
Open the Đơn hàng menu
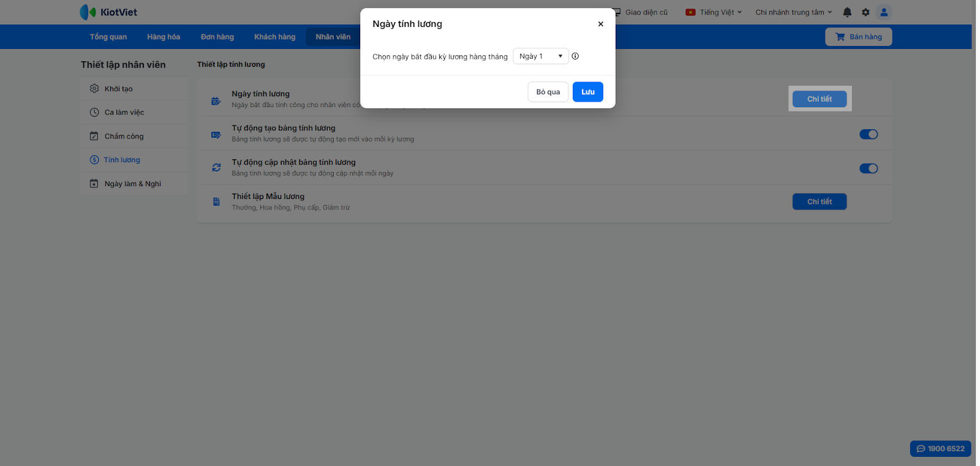tap(217, 37)
